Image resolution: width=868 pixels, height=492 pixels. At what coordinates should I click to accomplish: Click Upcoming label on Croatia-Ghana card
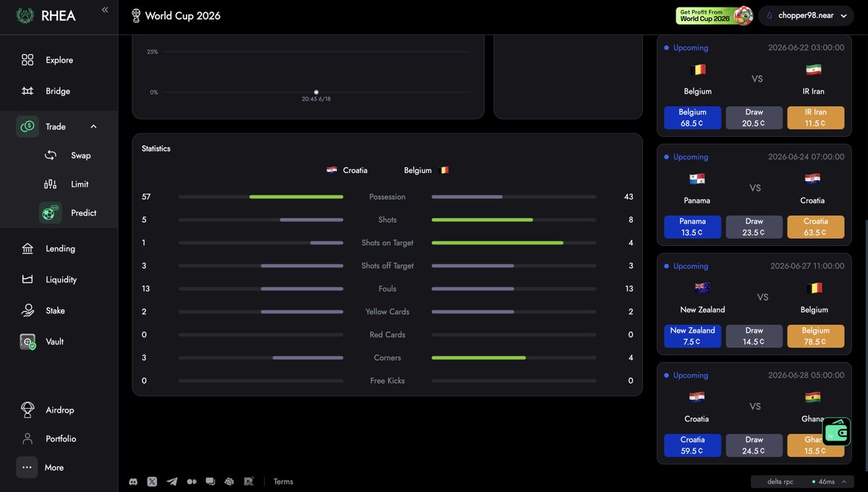691,376
